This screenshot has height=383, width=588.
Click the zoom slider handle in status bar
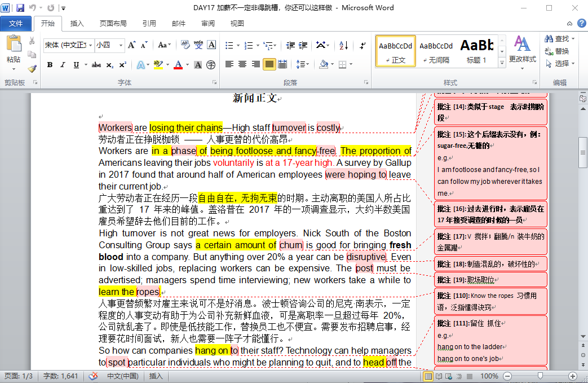tap(540, 376)
